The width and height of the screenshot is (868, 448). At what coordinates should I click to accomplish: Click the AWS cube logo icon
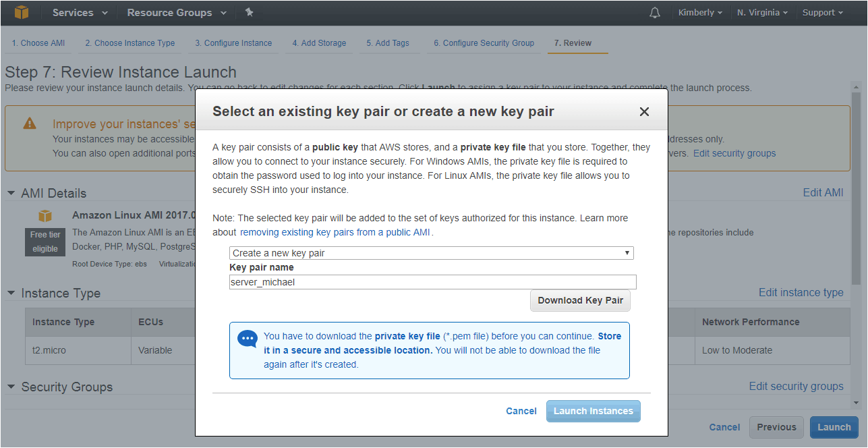(x=22, y=12)
